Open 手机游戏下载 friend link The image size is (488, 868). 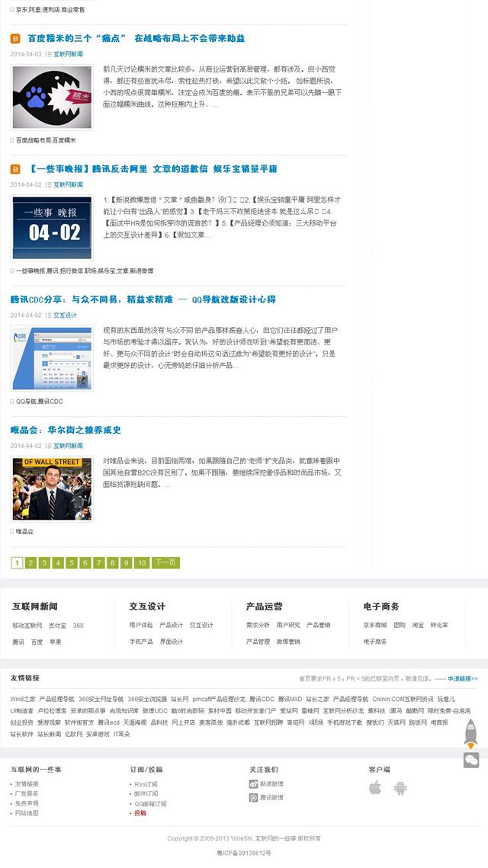(x=345, y=722)
